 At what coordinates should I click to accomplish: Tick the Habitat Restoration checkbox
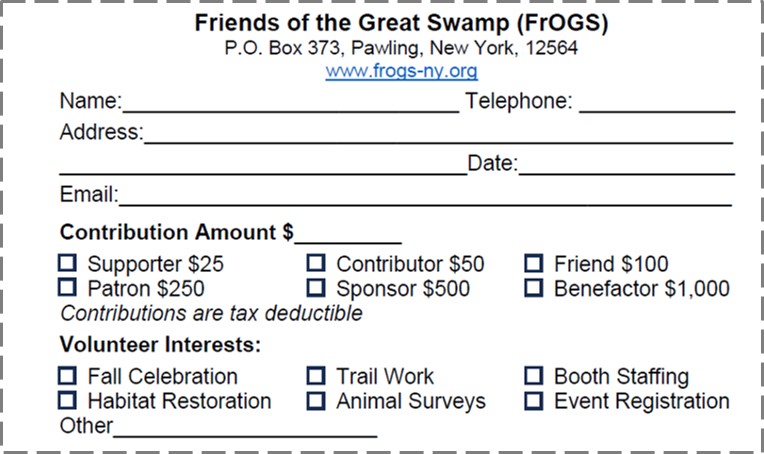[x=67, y=400]
